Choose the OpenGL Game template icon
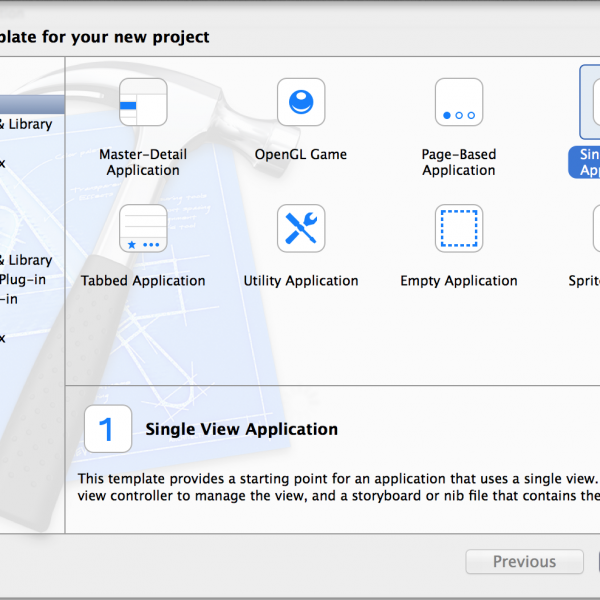This screenshot has height=600, width=600. [x=301, y=102]
